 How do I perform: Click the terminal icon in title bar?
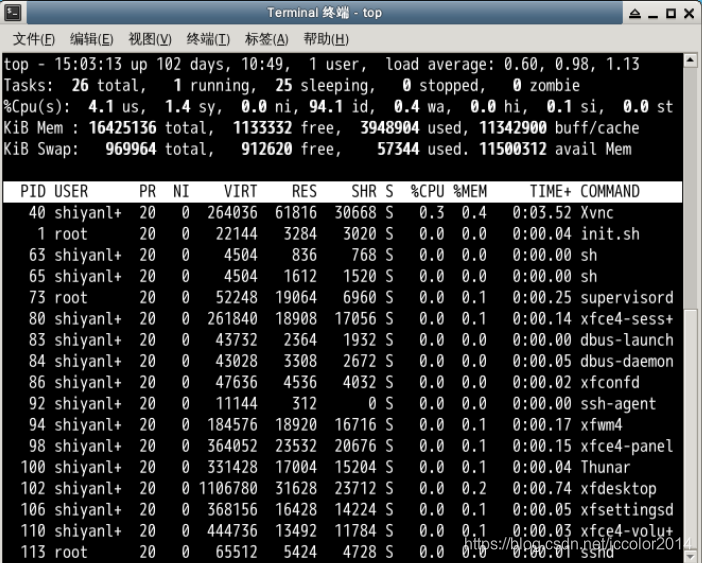click(13, 13)
